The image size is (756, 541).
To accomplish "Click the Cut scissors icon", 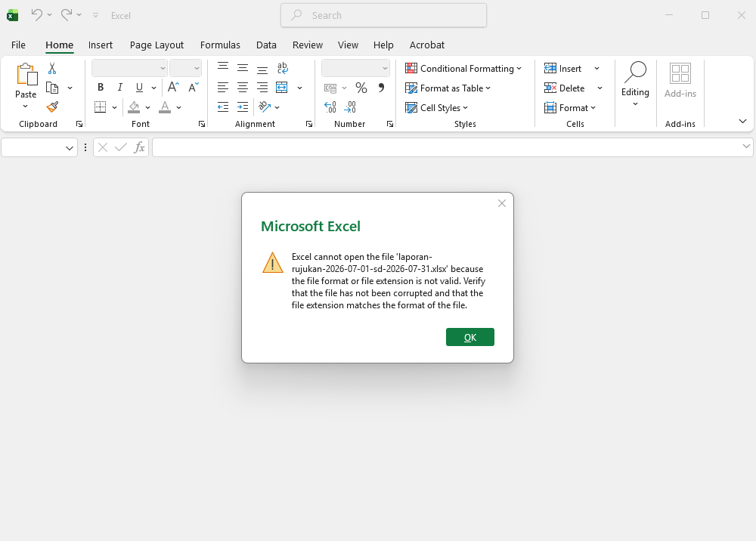I will (x=52, y=69).
